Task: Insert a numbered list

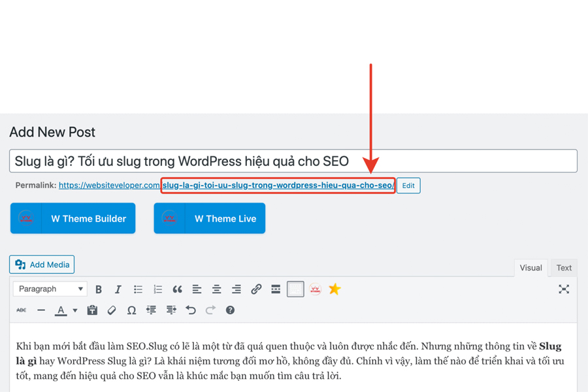Action: 157,289
